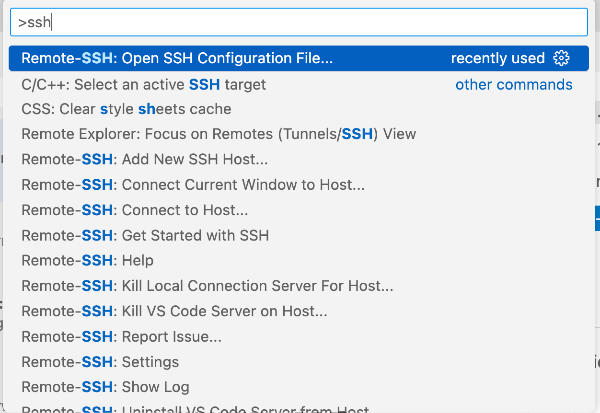
Task: Open Remote Explorer: Focus on Remotes View
Action: [299, 134]
